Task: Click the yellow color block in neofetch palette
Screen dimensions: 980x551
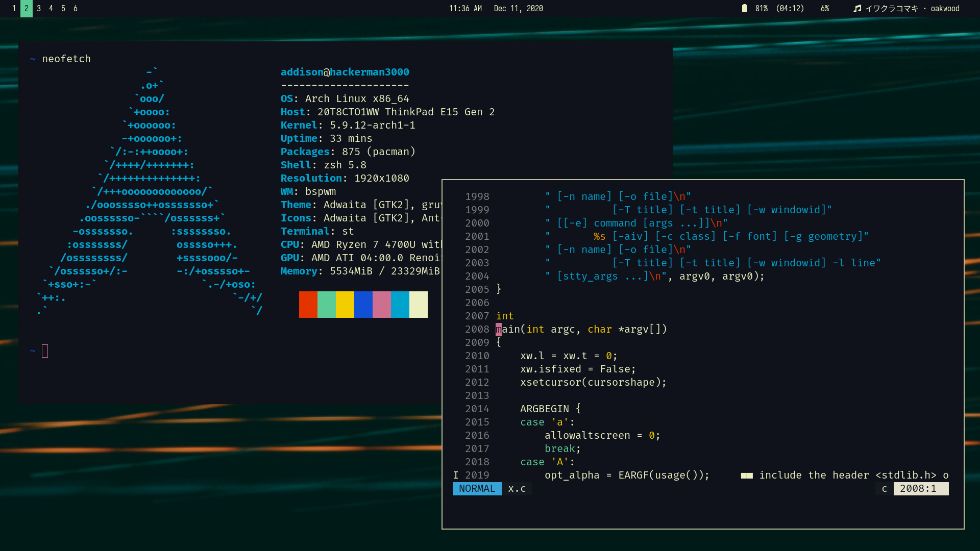Action: click(345, 305)
